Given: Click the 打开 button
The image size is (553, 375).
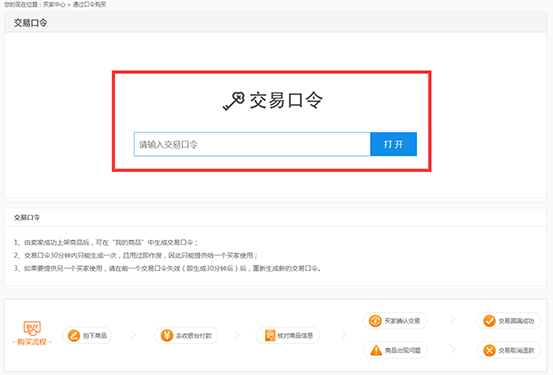Looking at the screenshot, I should 394,144.
